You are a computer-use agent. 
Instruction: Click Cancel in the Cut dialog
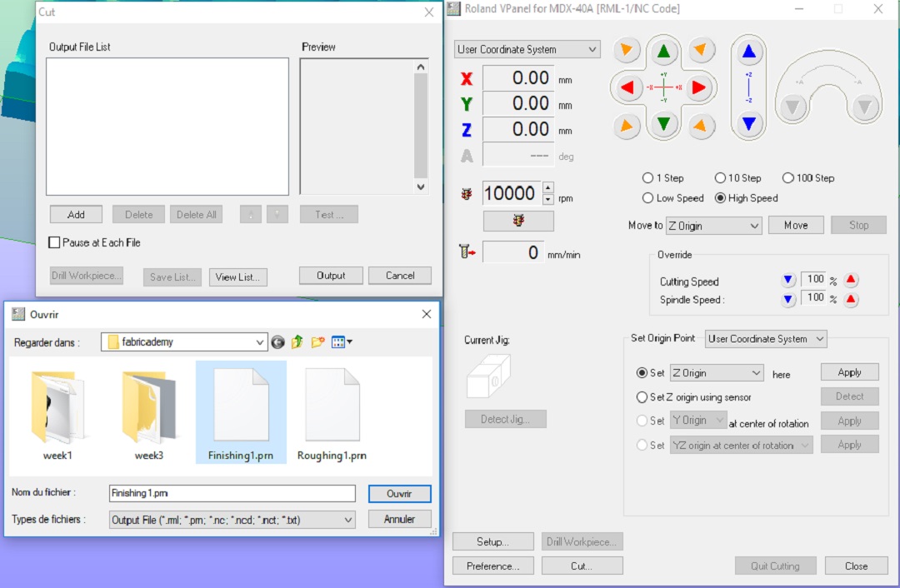click(399, 276)
